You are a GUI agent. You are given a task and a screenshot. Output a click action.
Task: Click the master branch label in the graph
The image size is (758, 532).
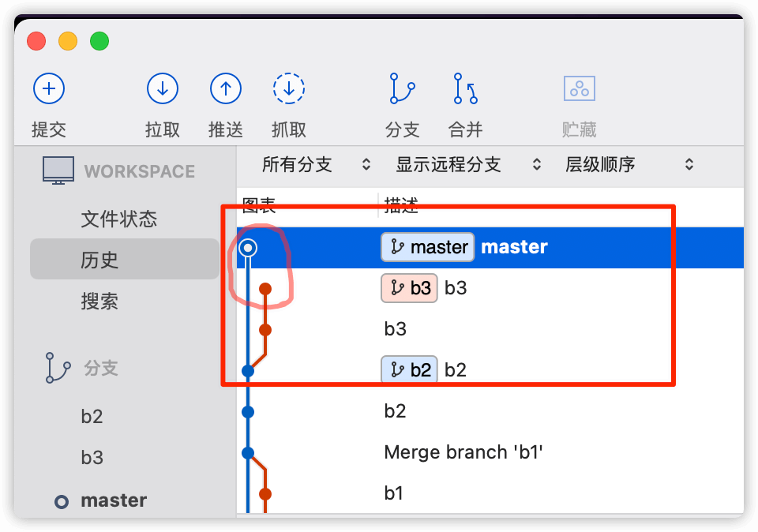(x=427, y=247)
